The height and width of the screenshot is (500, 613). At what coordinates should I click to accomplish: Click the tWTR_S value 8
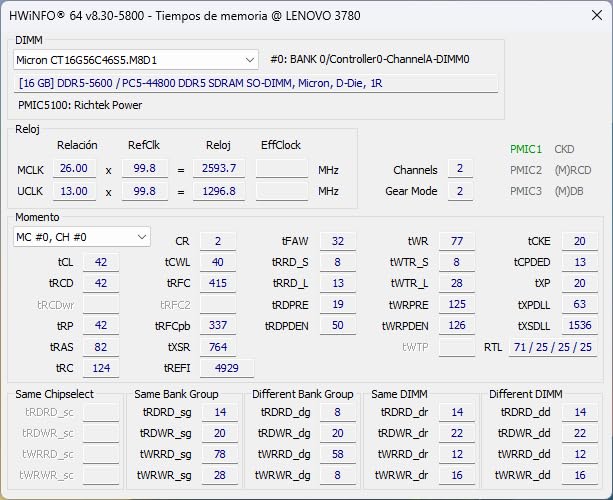coord(457,262)
